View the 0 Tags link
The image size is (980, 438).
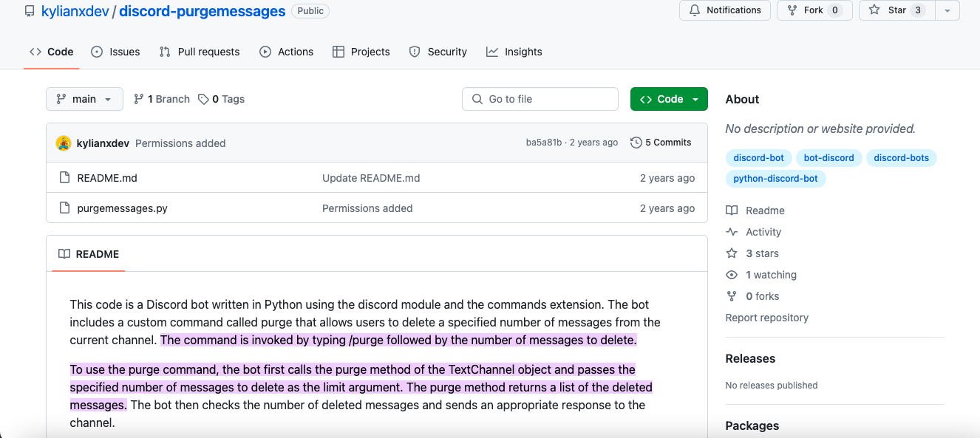222,99
